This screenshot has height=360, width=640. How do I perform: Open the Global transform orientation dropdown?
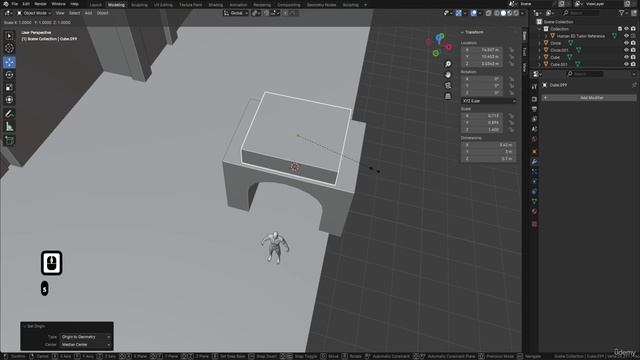(236, 13)
